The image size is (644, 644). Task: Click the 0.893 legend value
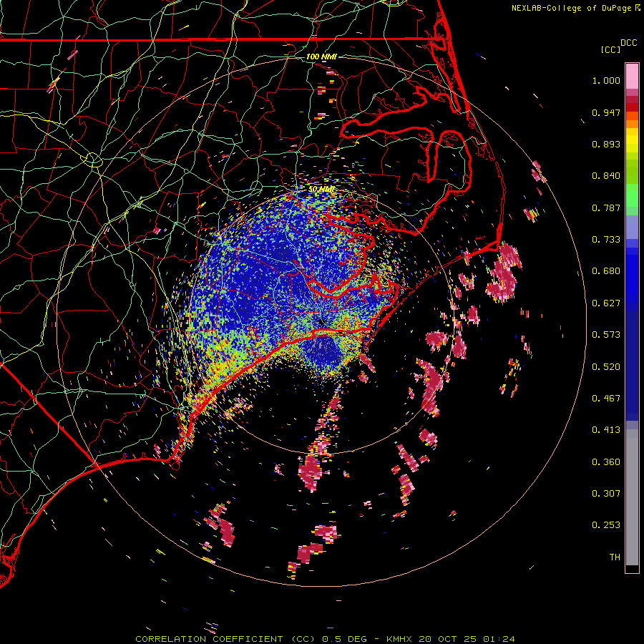click(606, 144)
